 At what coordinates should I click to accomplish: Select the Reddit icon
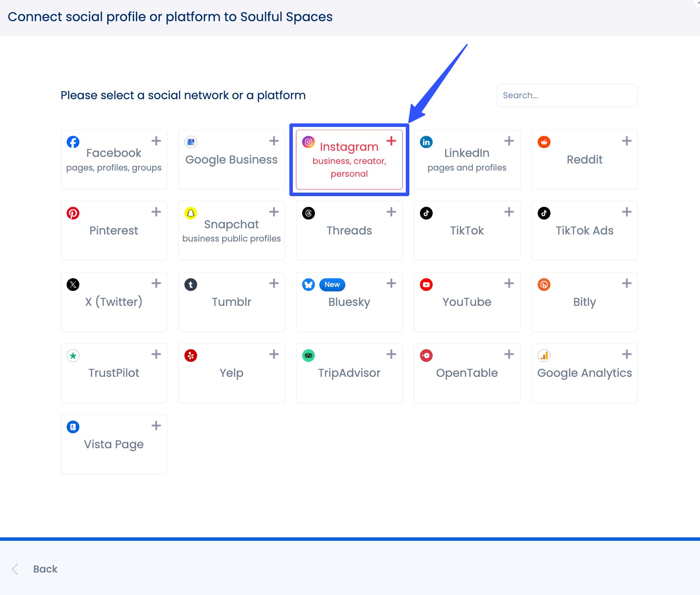click(x=543, y=142)
